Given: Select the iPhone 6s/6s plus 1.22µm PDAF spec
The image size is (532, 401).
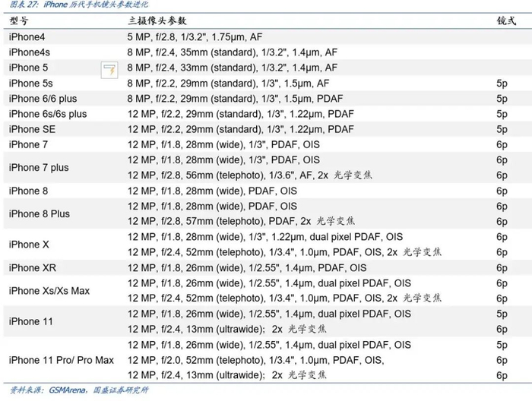Looking at the screenshot, I should [x=241, y=114].
